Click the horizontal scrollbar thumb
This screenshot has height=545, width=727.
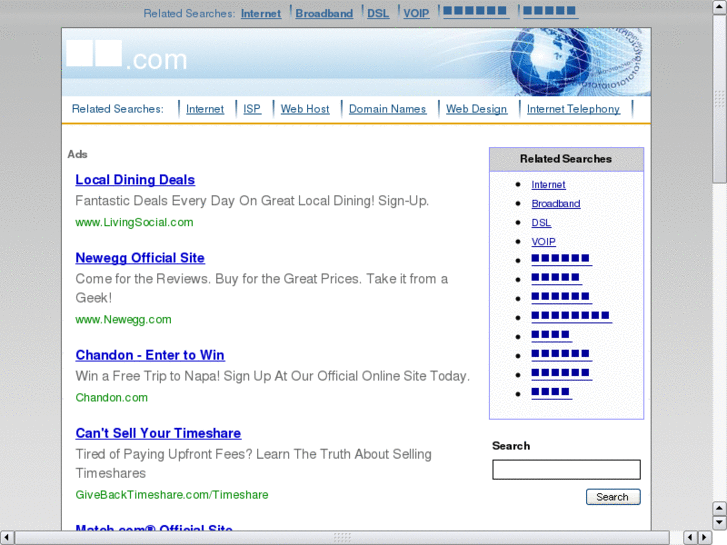click(342, 537)
